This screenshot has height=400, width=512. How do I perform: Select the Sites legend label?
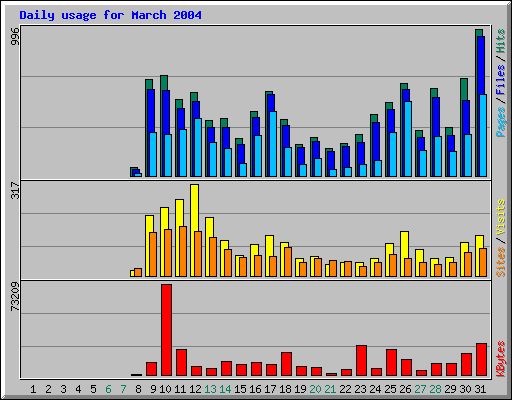point(500,262)
